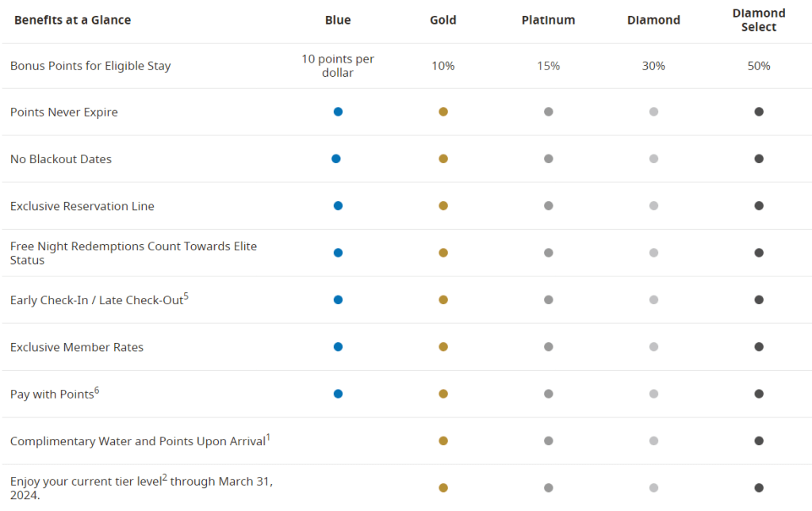Click Gold dot for No Blackout Dates
Image resolution: width=812 pixels, height=511 pixels.
tap(443, 158)
